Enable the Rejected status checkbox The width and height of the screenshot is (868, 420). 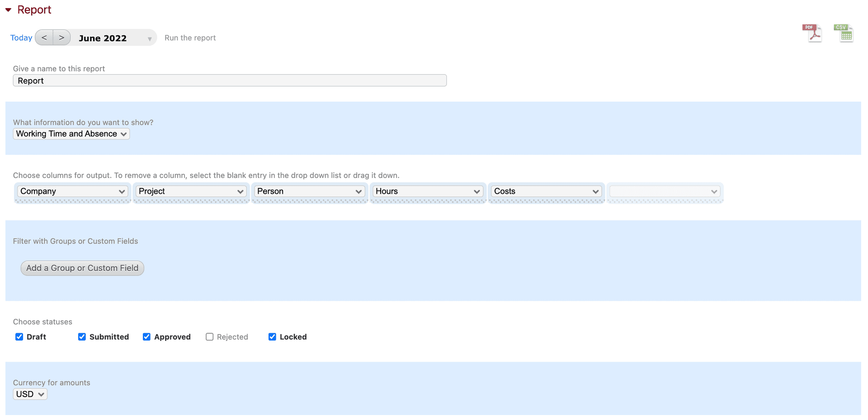click(x=209, y=337)
